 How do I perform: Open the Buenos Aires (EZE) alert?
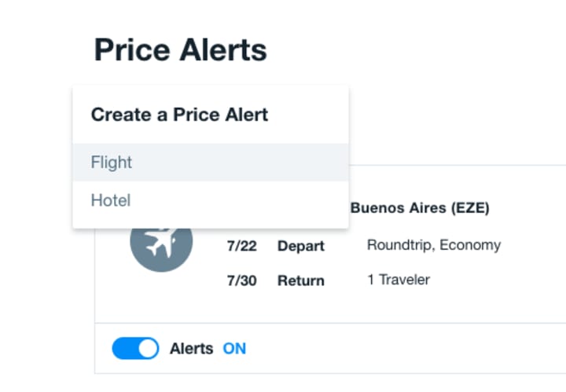[420, 208]
